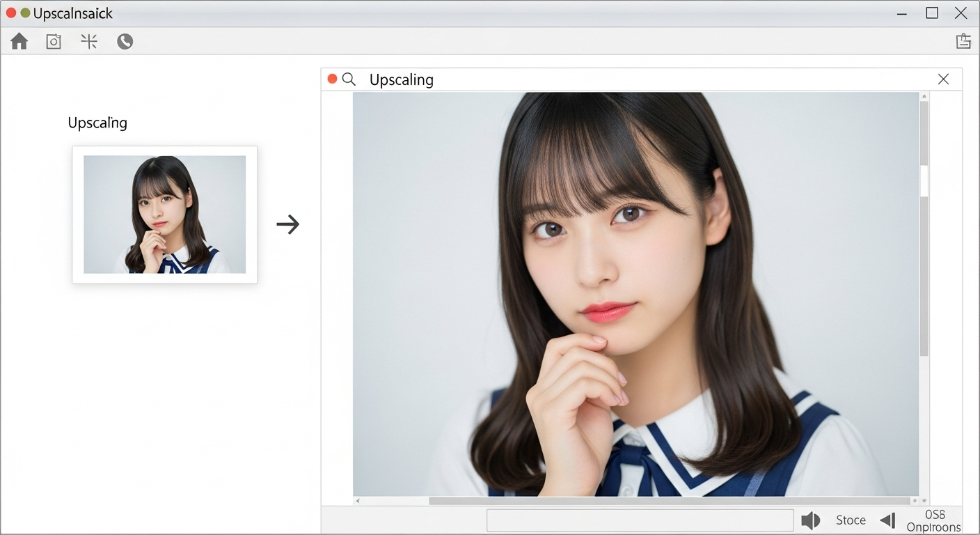This screenshot has height=535, width=980.
Task: Click the arrow between thumbnail and preview
Action: coord(287,224)
